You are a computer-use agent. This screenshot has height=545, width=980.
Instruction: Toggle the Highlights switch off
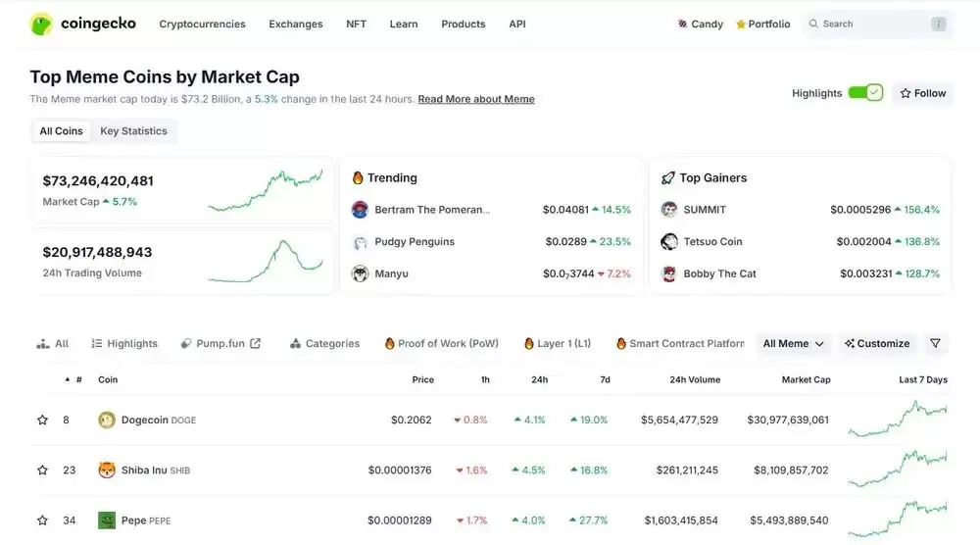coord(865,92)
